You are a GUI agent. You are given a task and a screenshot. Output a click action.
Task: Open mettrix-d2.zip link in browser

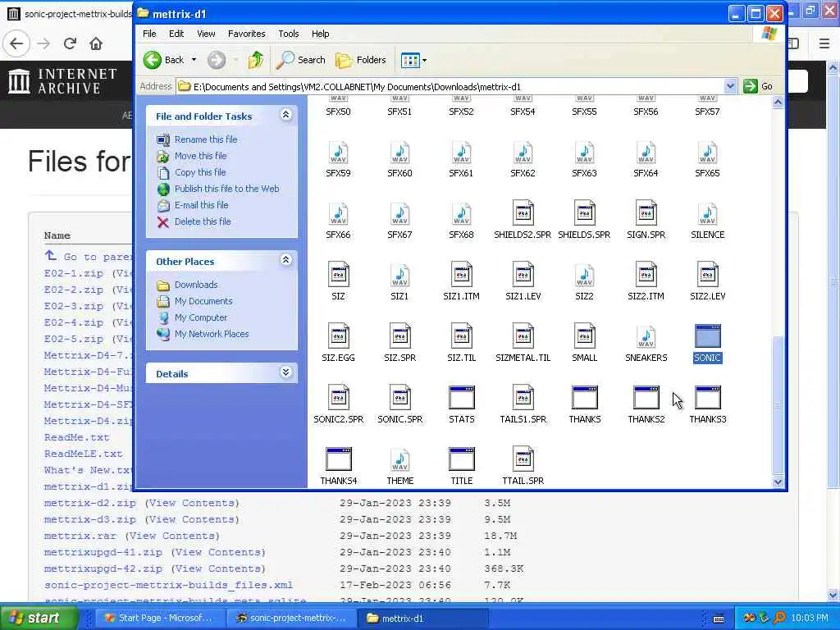tap(90, 503)
